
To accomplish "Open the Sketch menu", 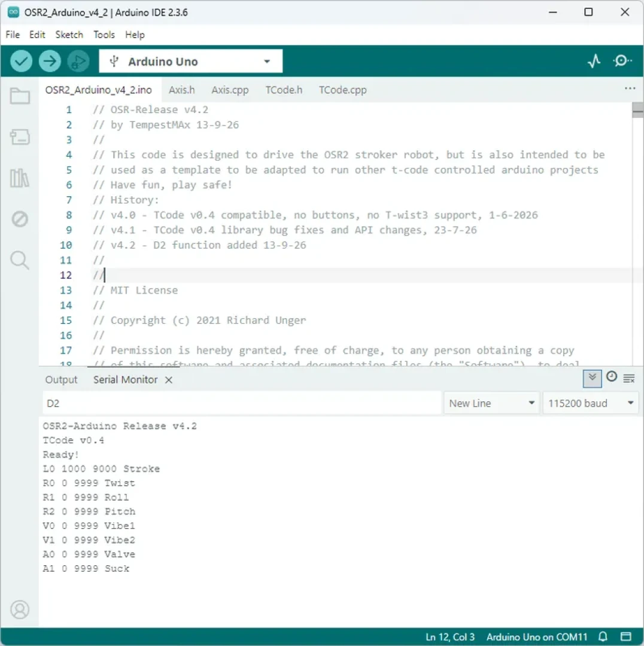I will [69, 35].
